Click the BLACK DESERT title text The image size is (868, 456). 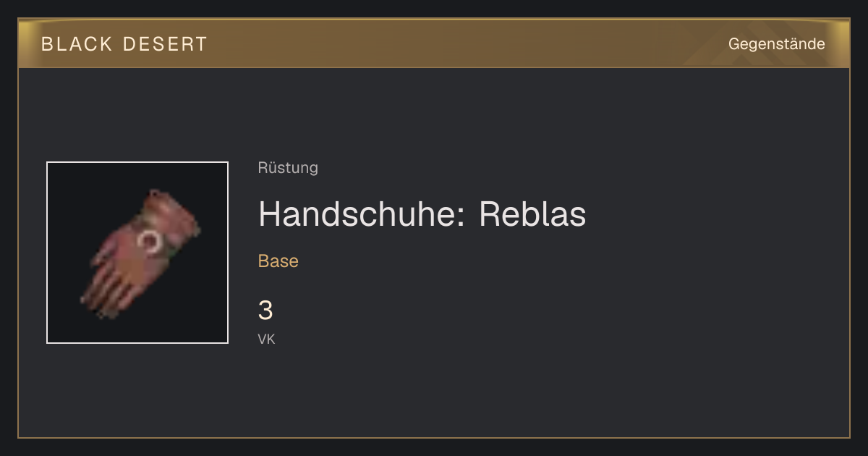[124, 44]
